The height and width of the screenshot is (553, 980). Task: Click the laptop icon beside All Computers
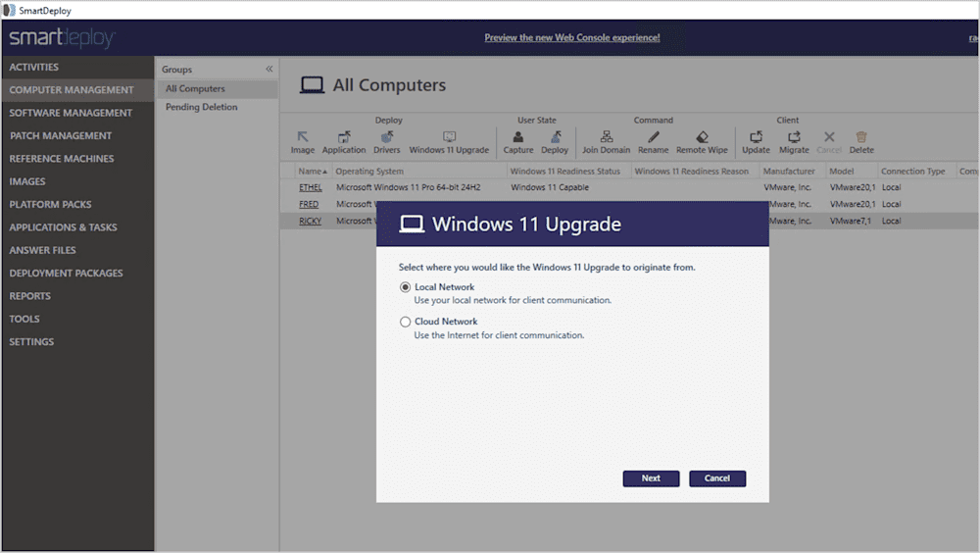[x=312, y=85]
